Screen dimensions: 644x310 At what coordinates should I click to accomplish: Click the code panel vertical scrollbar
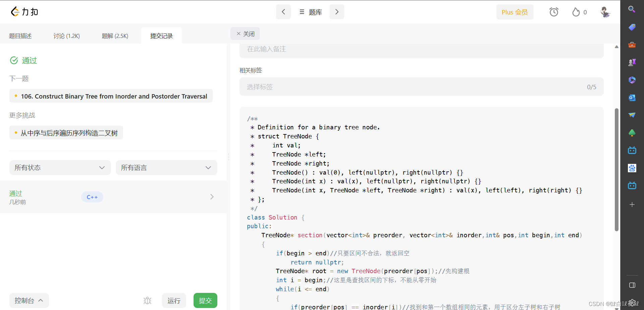click(616, 170)
